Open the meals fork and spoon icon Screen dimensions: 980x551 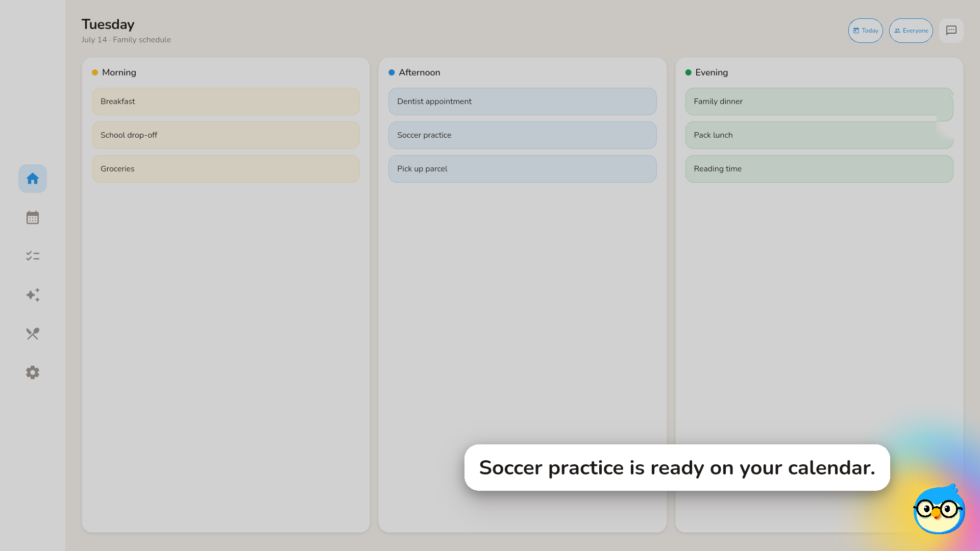point(33,334)
